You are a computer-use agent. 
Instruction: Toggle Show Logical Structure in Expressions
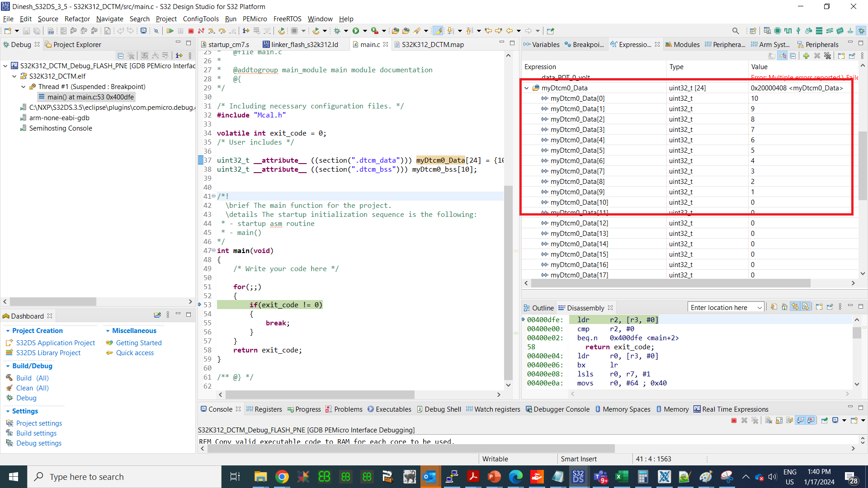[782, 56]
